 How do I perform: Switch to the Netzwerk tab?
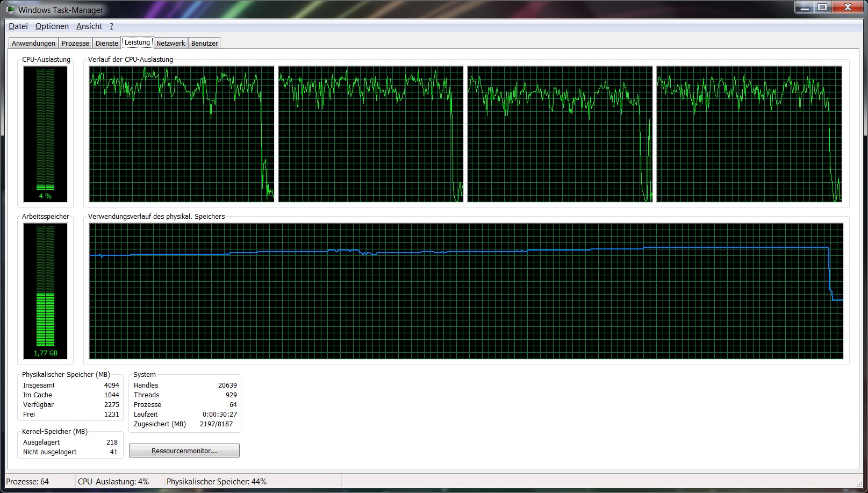170,44
